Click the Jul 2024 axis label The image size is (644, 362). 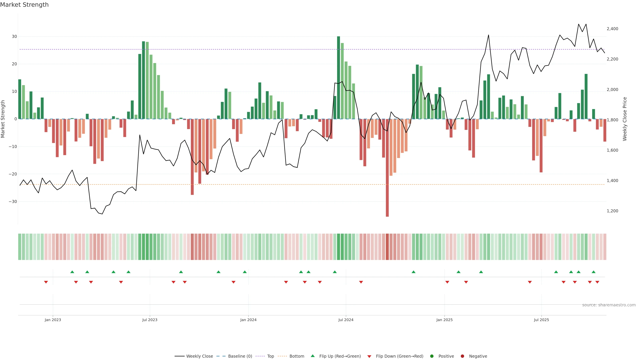click(346, 320)
